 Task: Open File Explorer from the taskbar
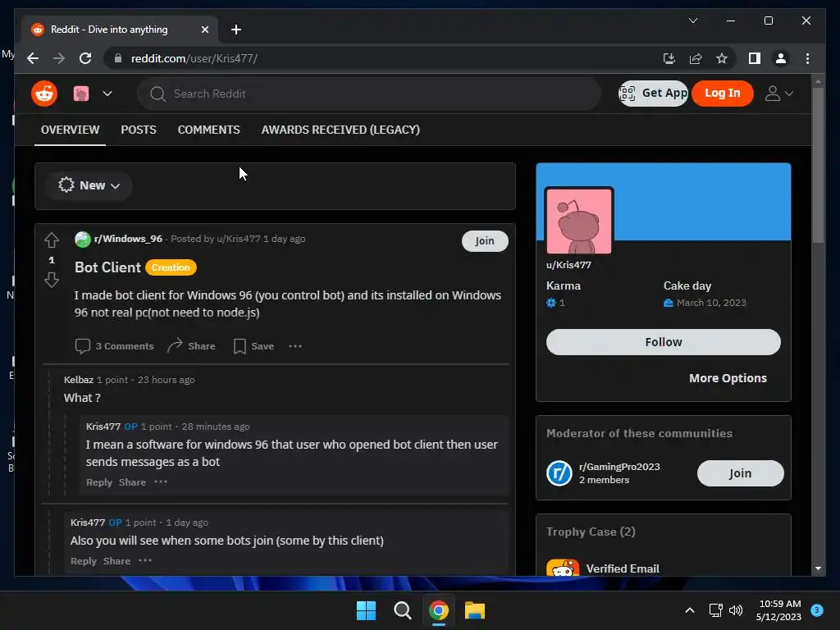(x=475, y=610)
